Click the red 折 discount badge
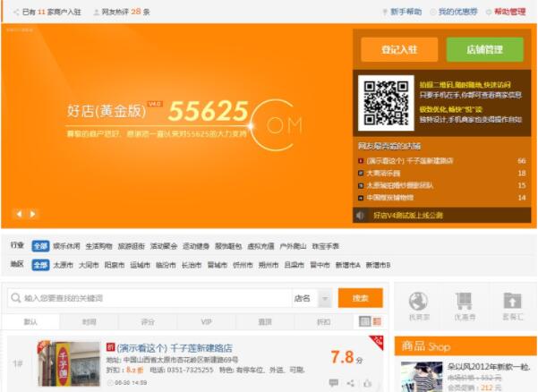 coord(110,347)
